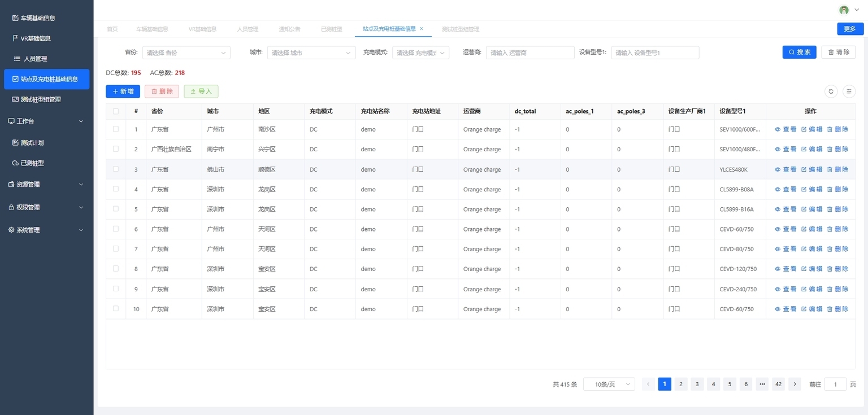The height and width of the screenshot is (415, 868).
Task: Click the 运营商 input field
Action: (530, 53)
